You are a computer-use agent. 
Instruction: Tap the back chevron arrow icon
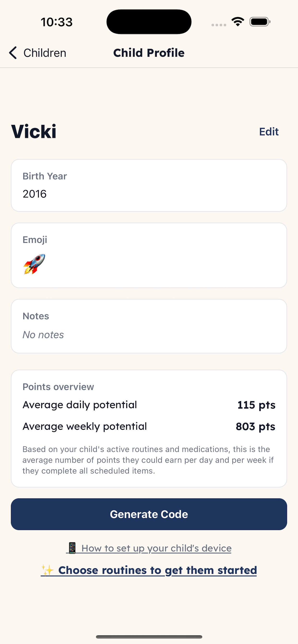(x=13, y=53)
